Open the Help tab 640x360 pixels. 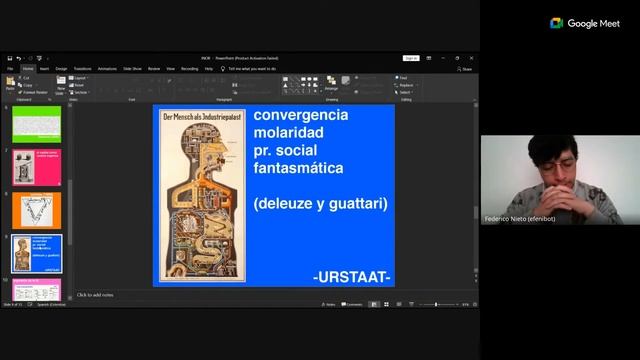(x=209, y=69)
